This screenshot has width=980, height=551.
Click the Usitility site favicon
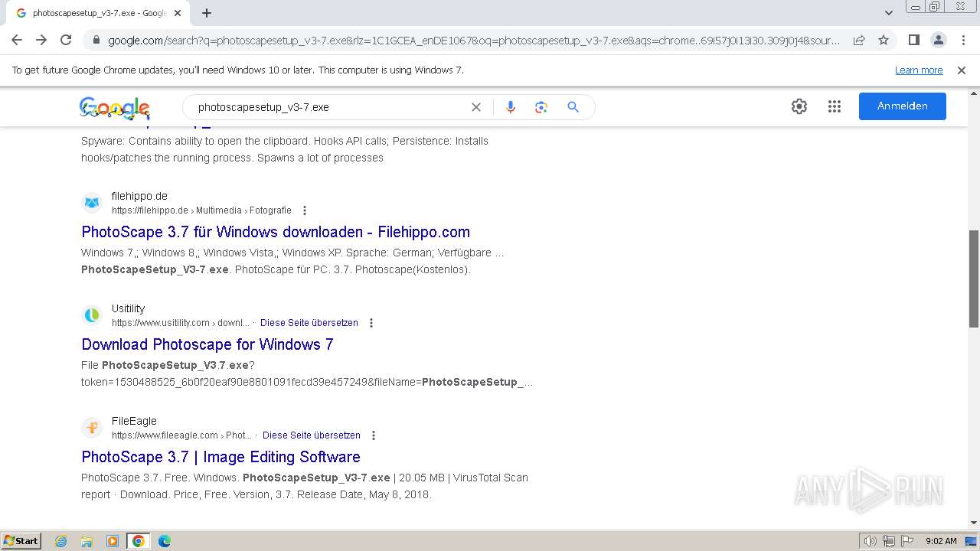point(92,315)
